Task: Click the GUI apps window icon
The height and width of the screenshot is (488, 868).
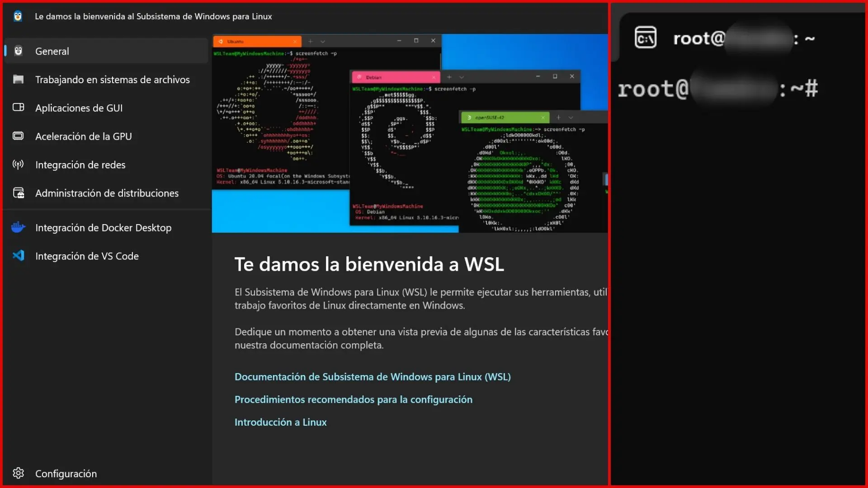Action: point(18,108)
